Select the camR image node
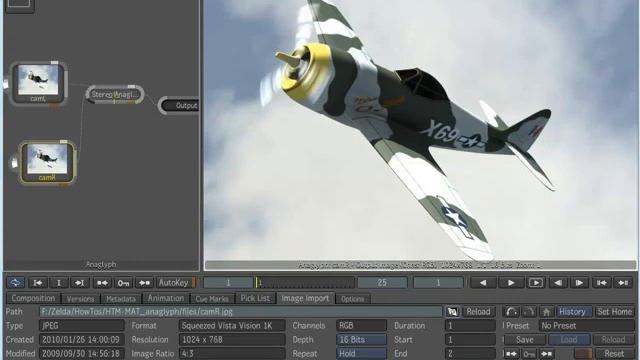Image resolution: width=640 pixels, height=360 pixels. [x=47, y=162]
